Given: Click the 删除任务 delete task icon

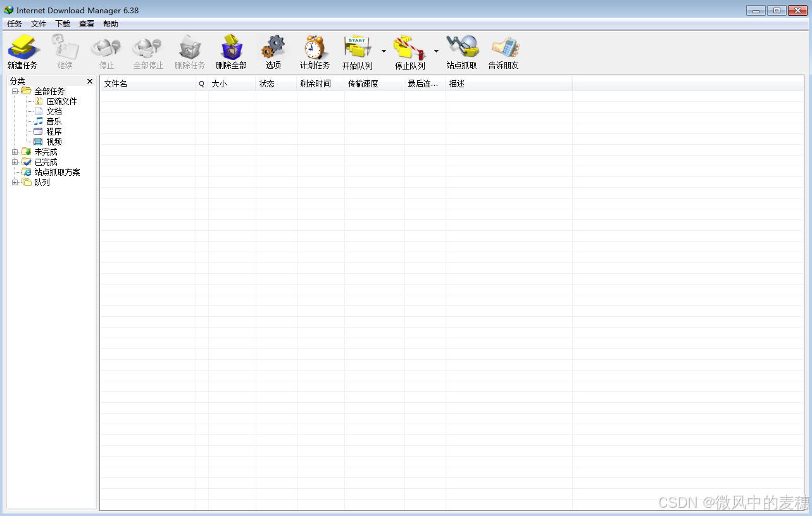Looking at the screenshot, I should coord(190,47).
